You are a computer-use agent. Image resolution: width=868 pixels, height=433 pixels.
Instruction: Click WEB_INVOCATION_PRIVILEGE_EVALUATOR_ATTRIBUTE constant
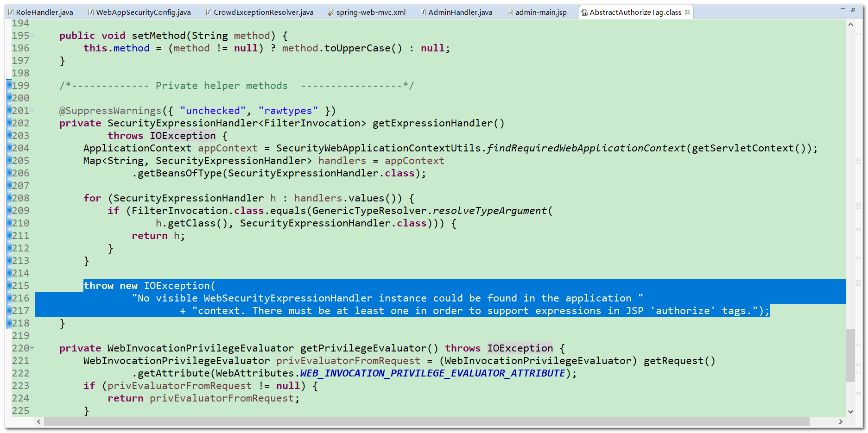coord(432,373)
